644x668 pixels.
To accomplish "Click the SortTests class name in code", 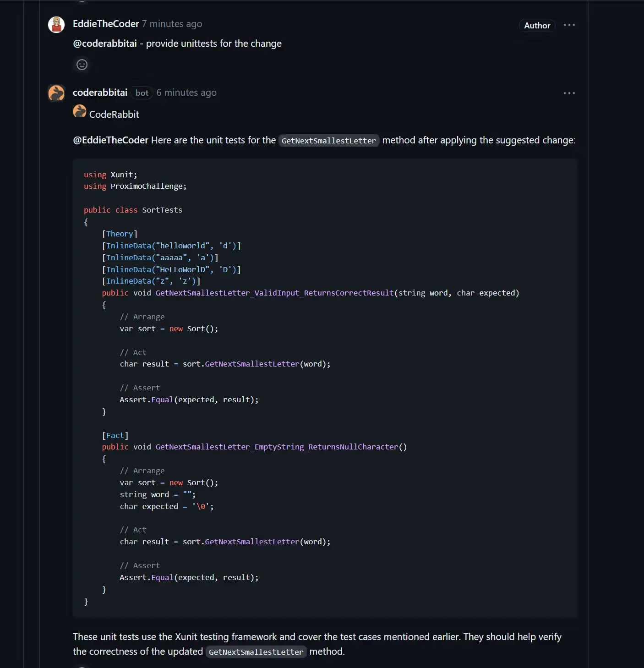I will pos(162,210).
